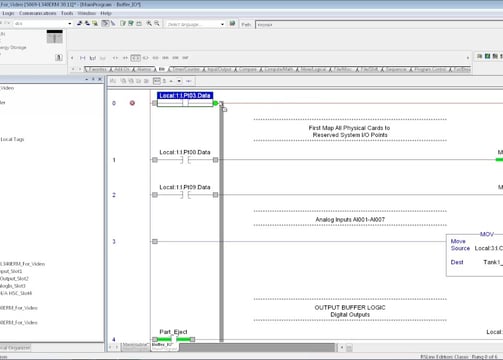The height and width of the screenshot is (360, 503).
Task: Select the Analog_Slot3 module in the tree
Action: tap(13, 286)
